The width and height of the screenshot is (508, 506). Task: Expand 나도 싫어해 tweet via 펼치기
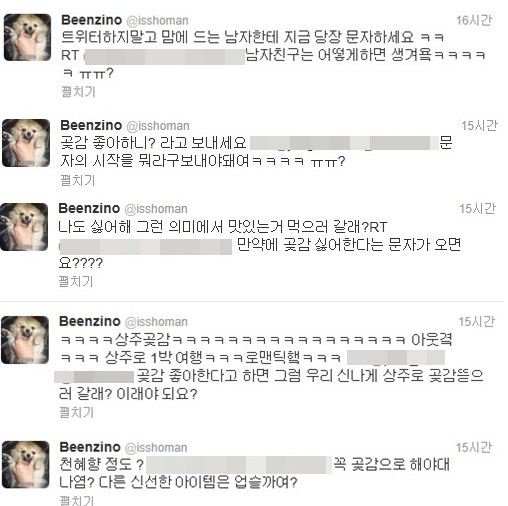click(76, 281)
